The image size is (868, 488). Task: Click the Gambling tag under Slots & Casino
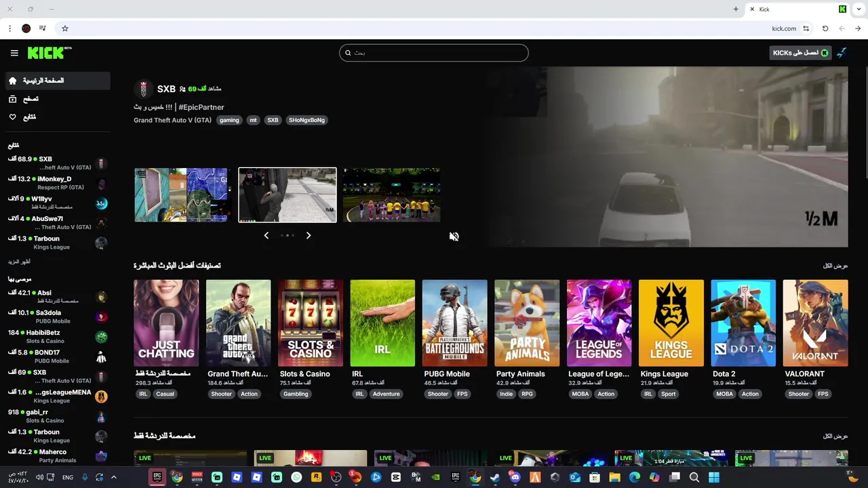point(296,394)
